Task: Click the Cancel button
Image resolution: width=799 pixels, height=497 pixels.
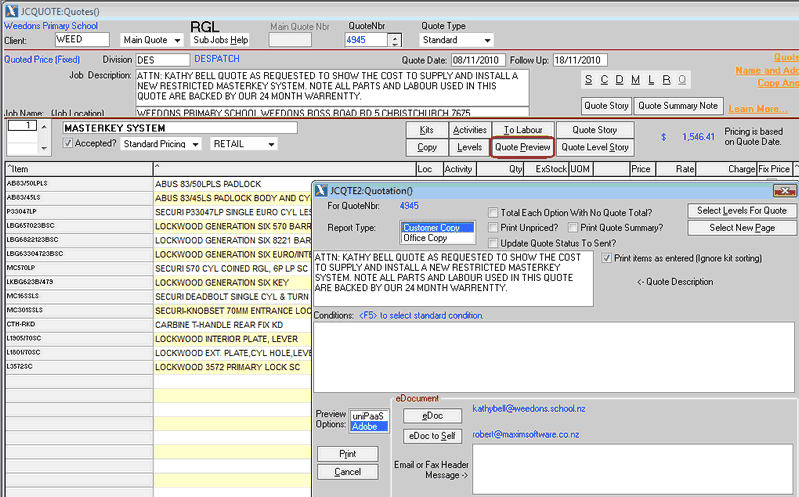Action: [348, 472]
